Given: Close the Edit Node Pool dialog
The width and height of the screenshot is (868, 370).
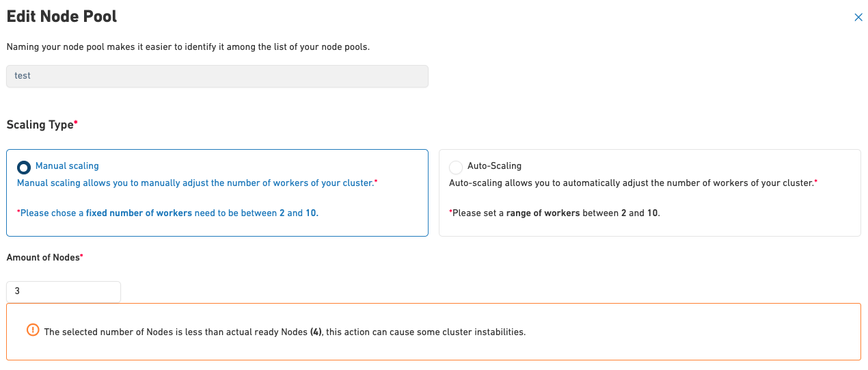Looking at the screenshot, I should click(x=858, y=18).
